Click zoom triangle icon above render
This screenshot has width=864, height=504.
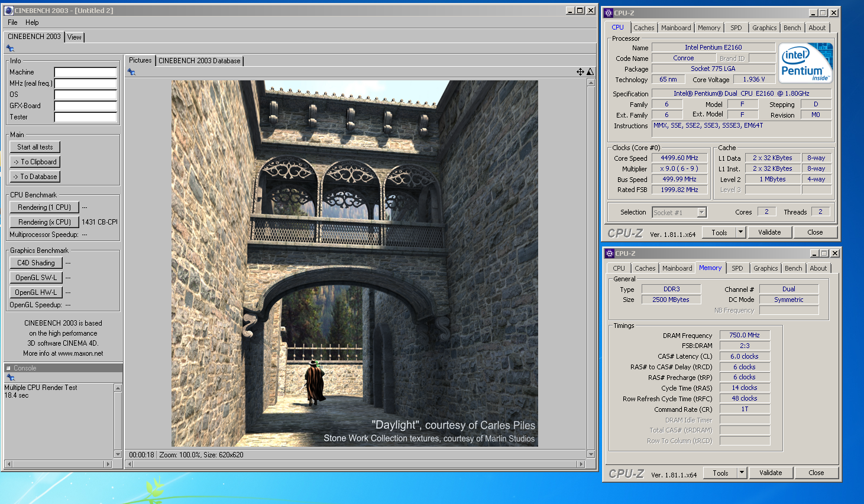point(590,71)
